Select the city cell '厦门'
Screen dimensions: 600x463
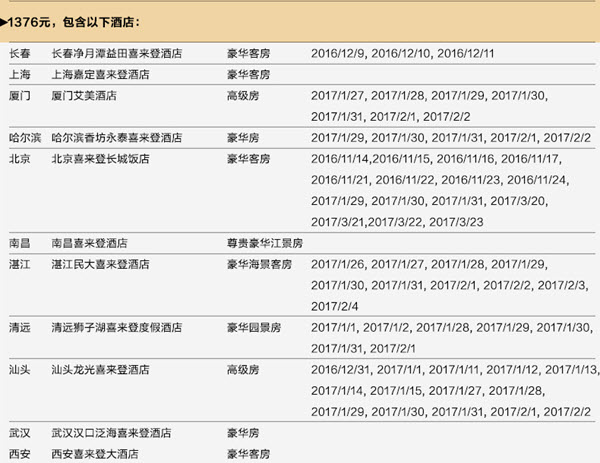[x=20, y=95]
